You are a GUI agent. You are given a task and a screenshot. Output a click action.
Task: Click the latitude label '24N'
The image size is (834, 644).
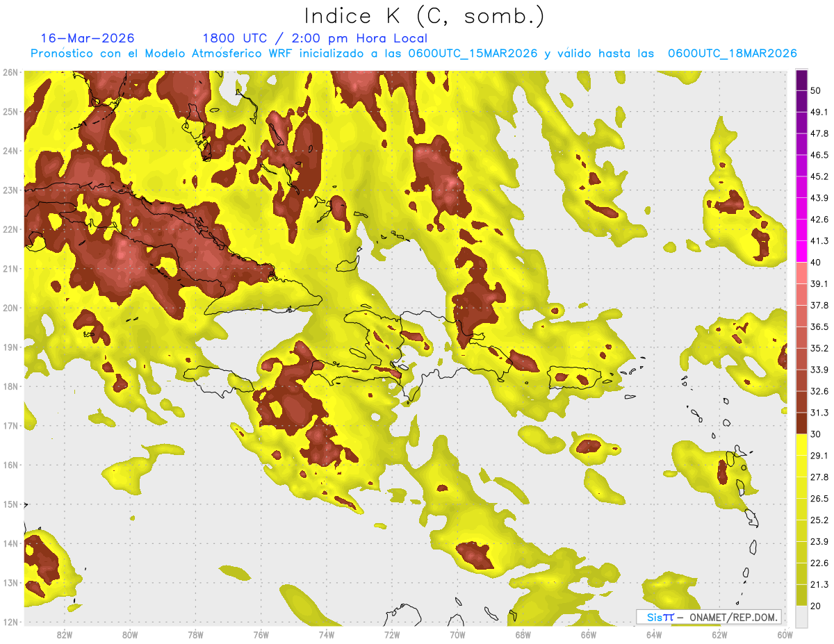click(x=10, y=151)
